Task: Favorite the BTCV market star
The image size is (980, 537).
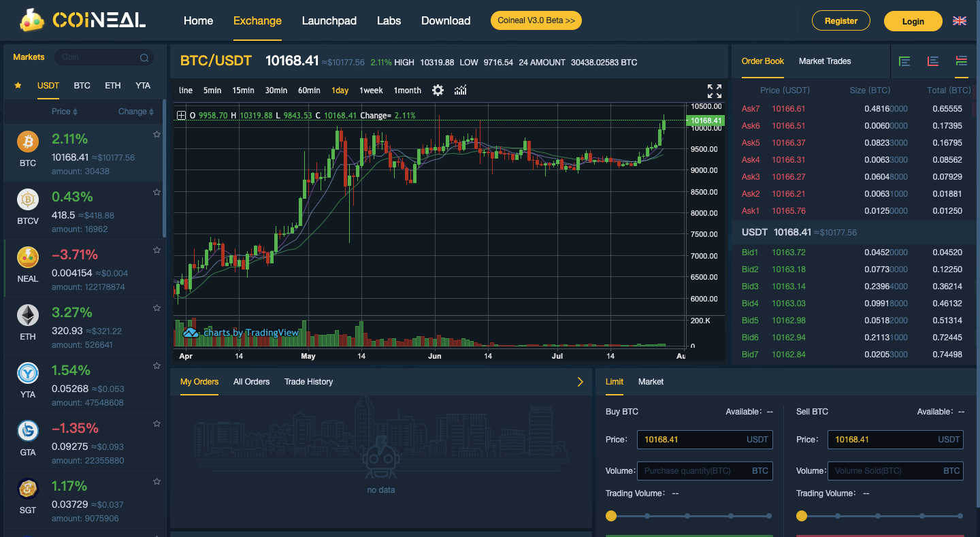Action: click(157, 193)
